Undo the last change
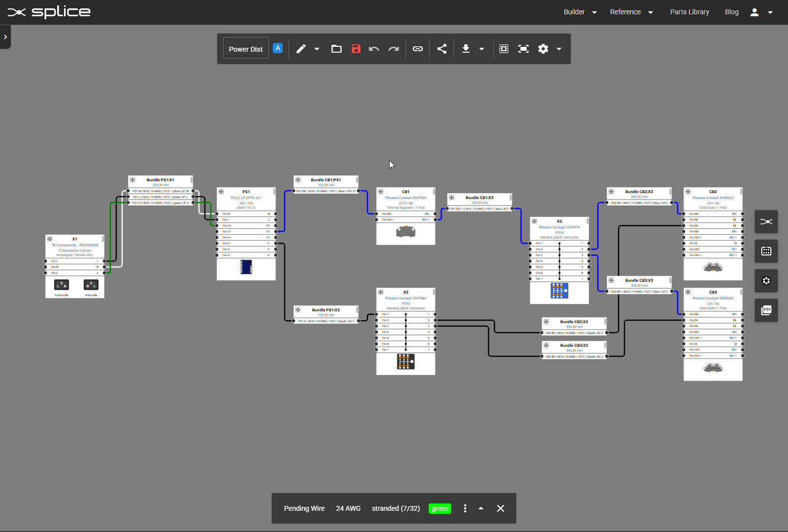 point(374,49)
